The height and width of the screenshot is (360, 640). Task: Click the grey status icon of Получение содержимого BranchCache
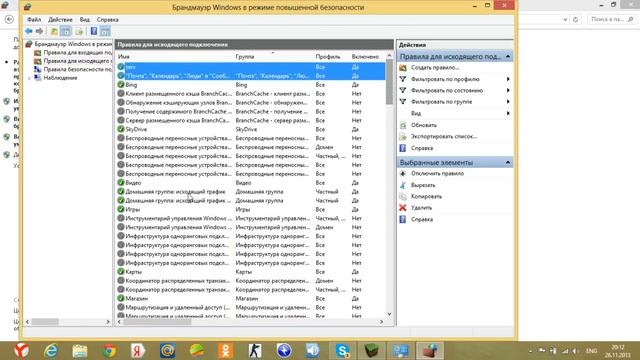pyautogui.click(x=121, y=111)
